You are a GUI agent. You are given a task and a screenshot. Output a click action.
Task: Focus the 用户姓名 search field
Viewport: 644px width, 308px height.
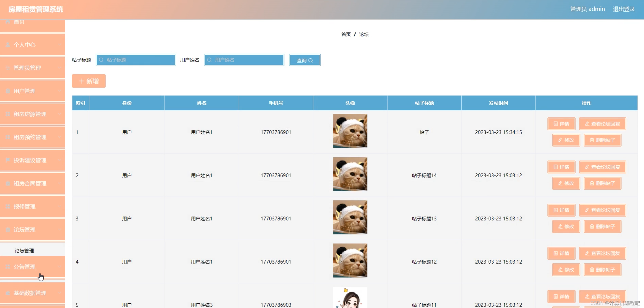[x=244, y=60]
